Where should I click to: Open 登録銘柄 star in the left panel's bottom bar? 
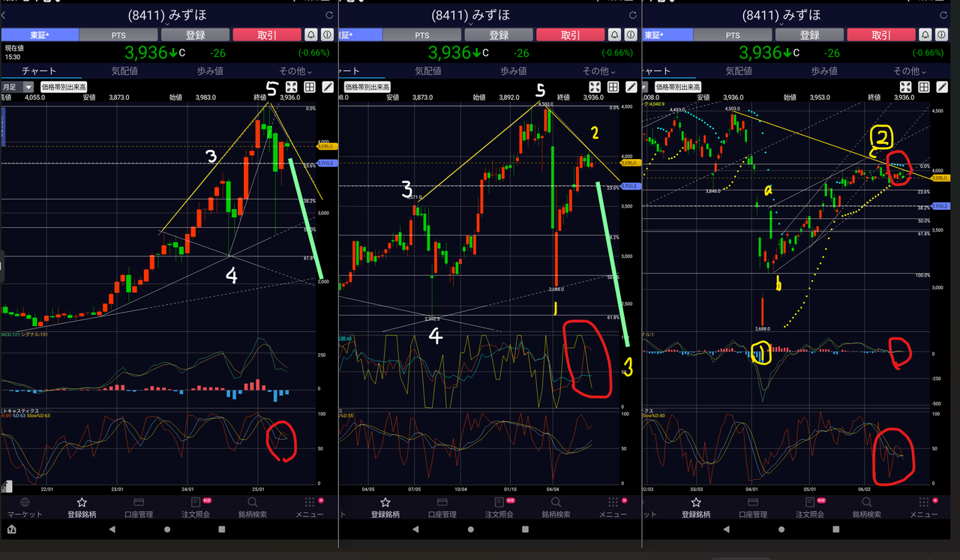tap(82, 508)
